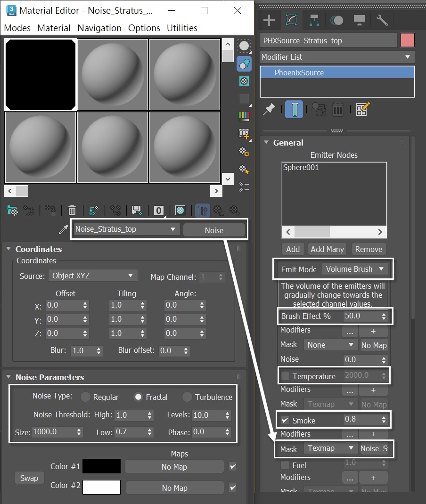Toggle checkered Background icon
426x504 pixels.
(244, 81)
